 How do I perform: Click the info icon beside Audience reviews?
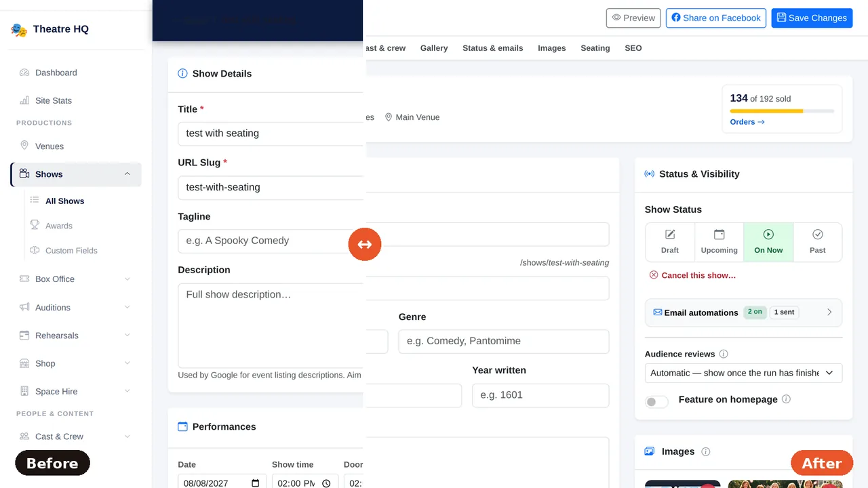pyautogui.click(x=724, y=354)
